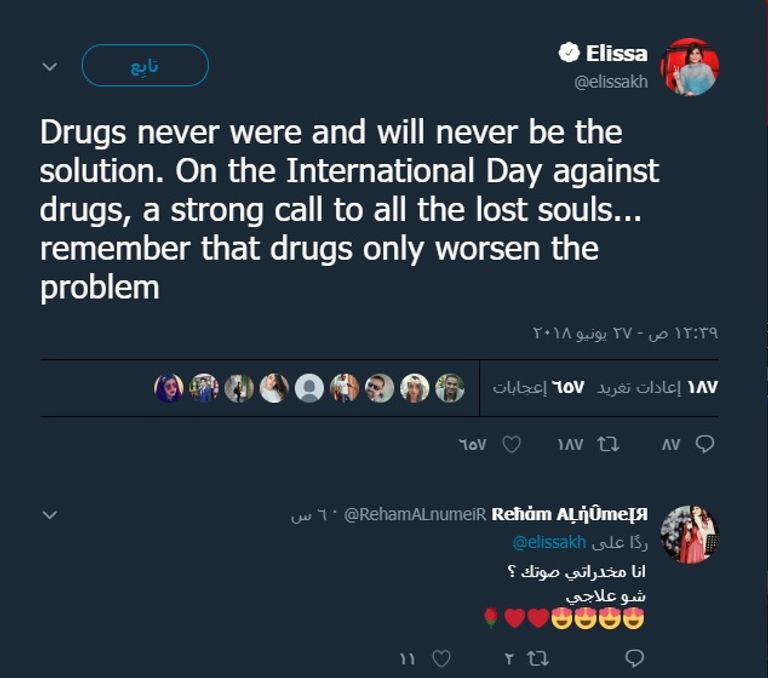Open the rightmost liker avatar in the row
This screenshot has width=768, height=678.
450,388
